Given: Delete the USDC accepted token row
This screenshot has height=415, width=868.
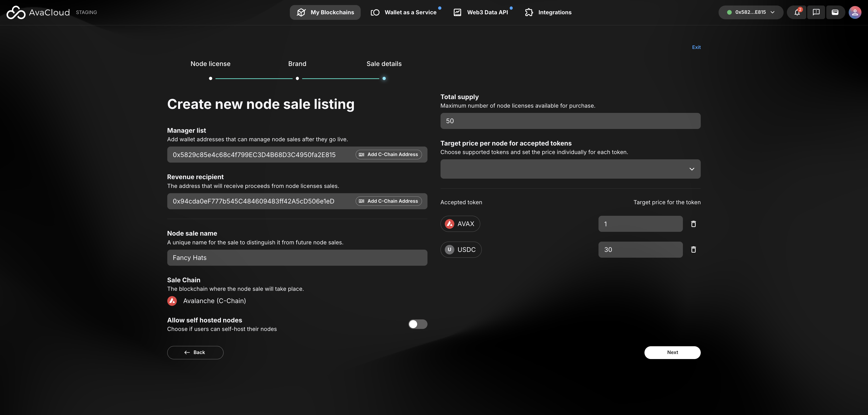Looking at the screenshot, I should coord(693,250).
